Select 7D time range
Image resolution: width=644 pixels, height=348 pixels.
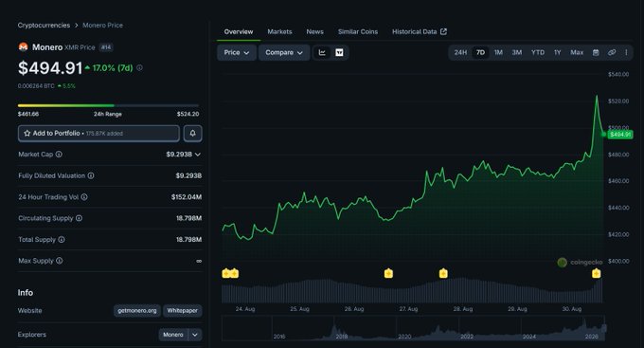coord(480,53)
